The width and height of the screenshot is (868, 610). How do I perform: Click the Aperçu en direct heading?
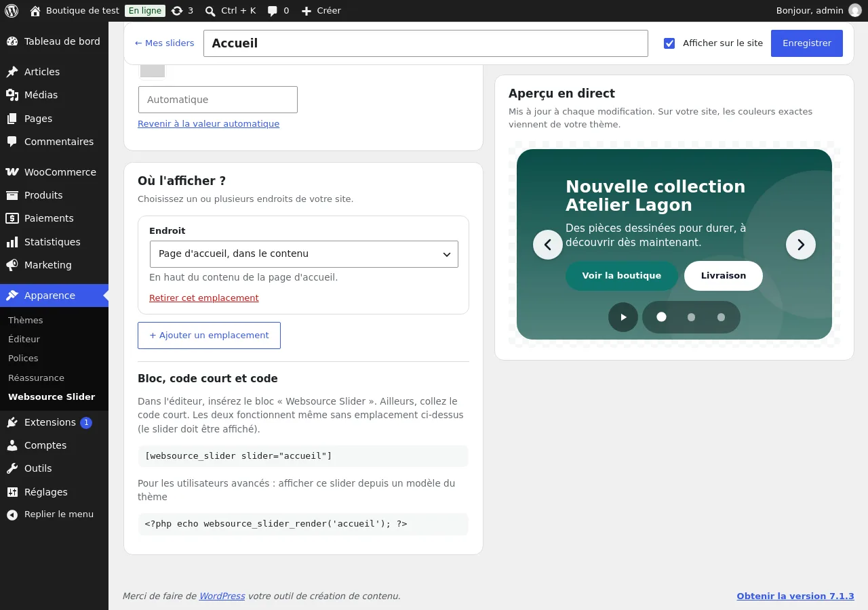561,94
